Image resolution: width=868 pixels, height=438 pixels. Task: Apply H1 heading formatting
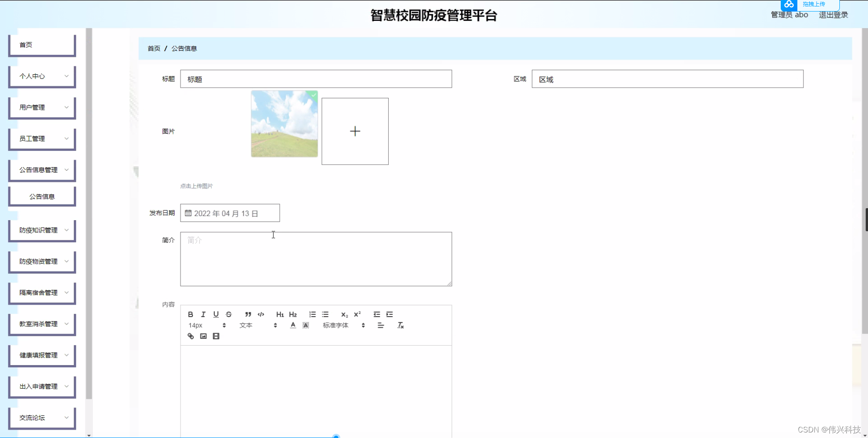pyautogui.click(x=280, y=314)
